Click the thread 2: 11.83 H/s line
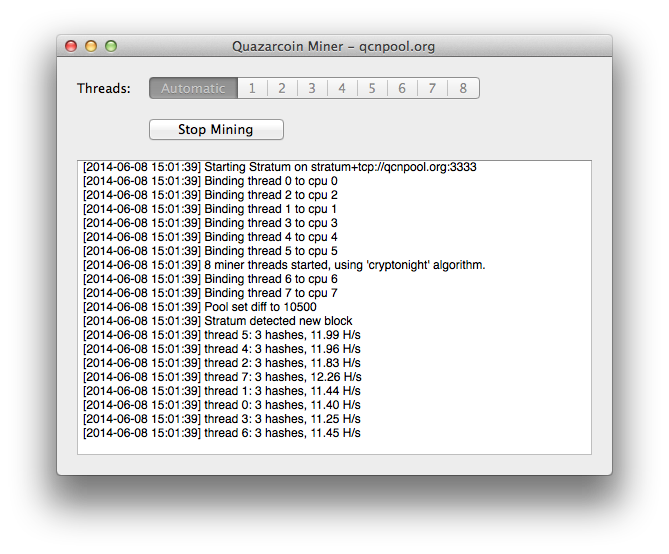 coord(222,363)
